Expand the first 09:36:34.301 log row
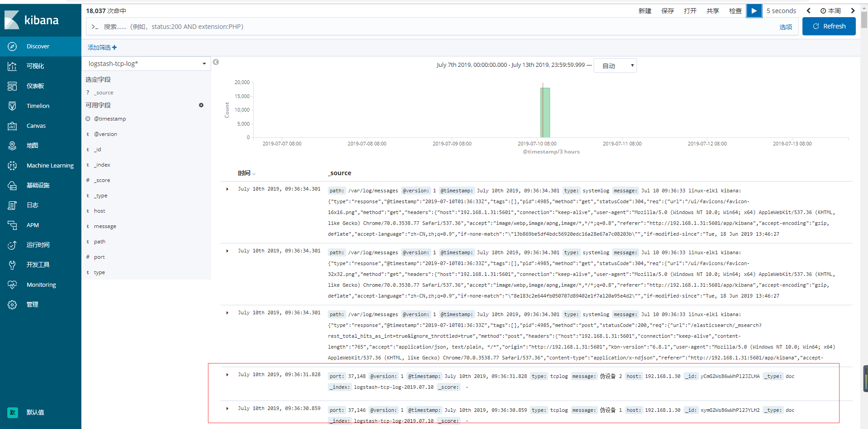Screen dimensions: 868x429 [x=227, y=189]
